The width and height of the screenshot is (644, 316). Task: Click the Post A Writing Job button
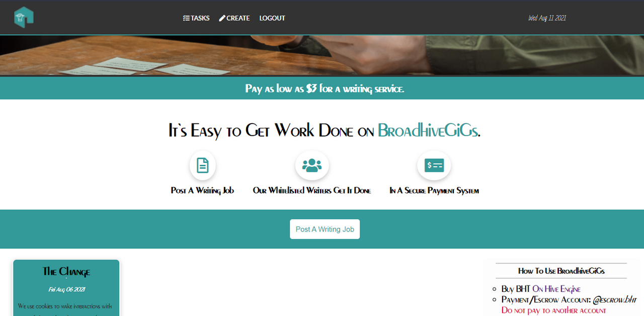coord(325,229)
